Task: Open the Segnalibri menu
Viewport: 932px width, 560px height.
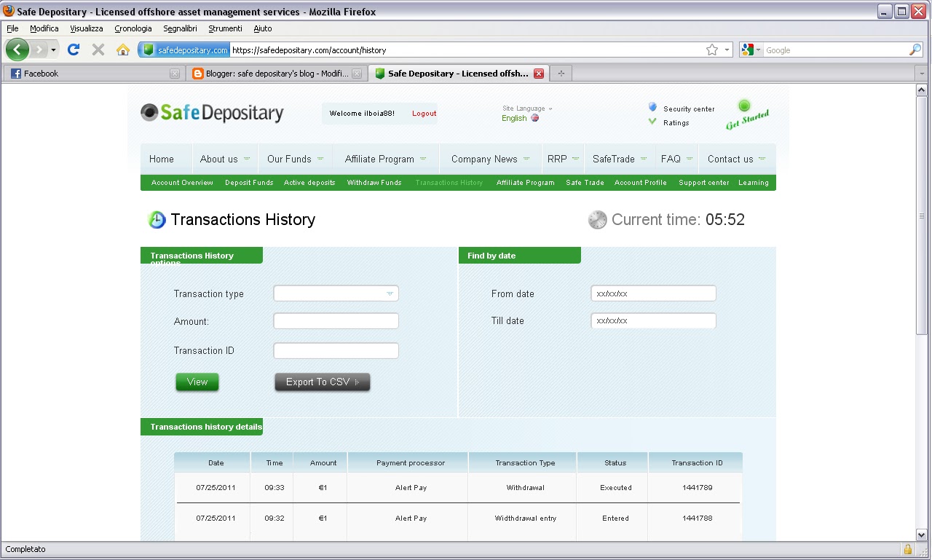Action: point(180,28)
